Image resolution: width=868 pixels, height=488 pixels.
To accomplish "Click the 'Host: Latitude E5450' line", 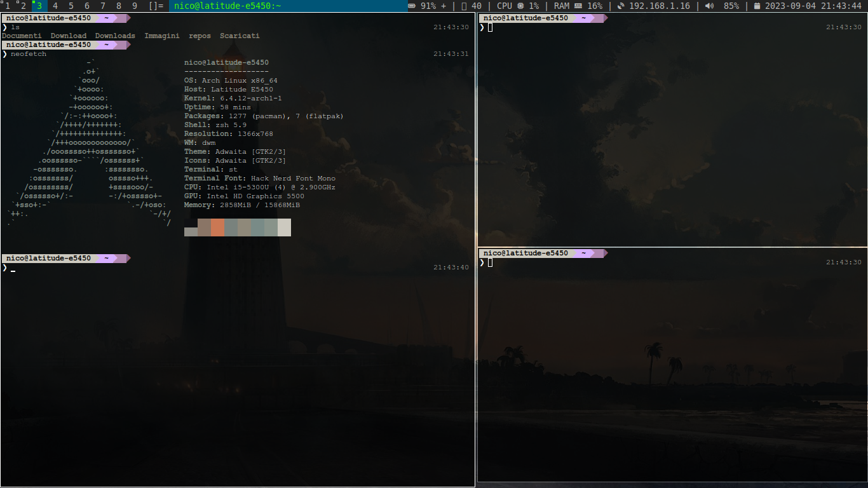I will tap(229, 90).
